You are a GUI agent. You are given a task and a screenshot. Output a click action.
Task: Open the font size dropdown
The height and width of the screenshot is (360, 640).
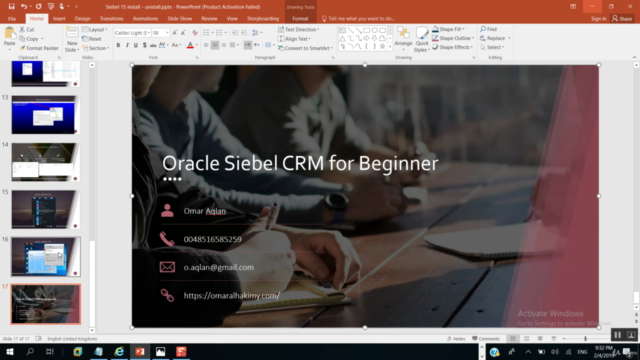(167, 33)
